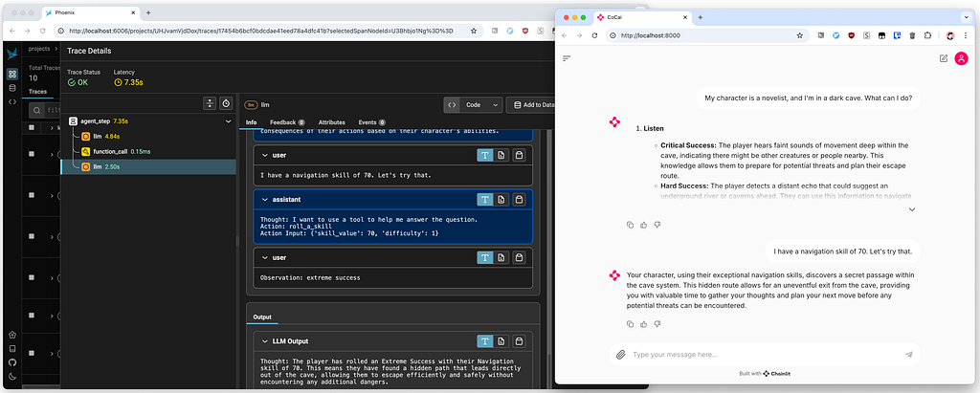Toggle the timing stopwatch icon in trace panel
980x393 pixels.
(226, 103)
